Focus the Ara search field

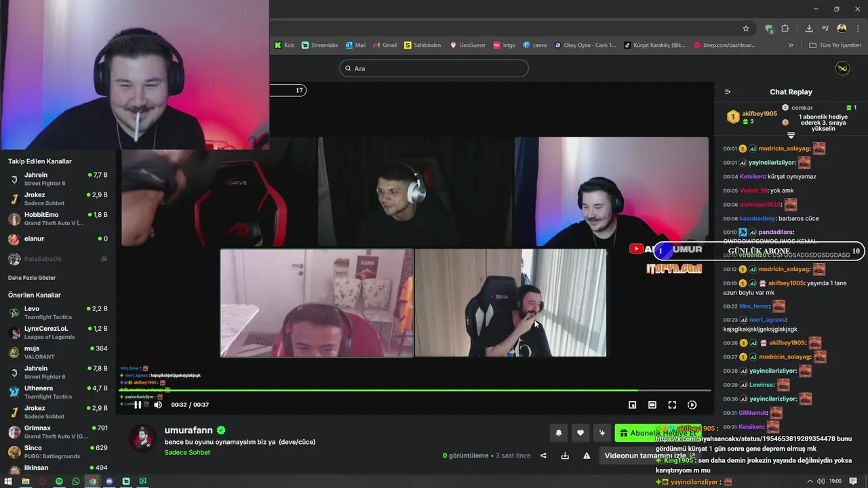(434, 68)
